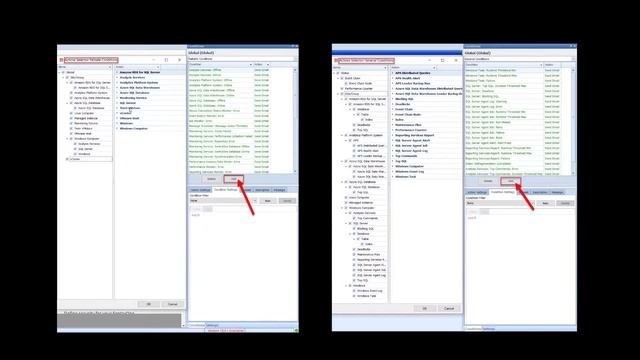The width and height of the screenshot is (640, 360).
Task: Select 'Analysis Services: Offline' condition row
Action: coord(240,70)
